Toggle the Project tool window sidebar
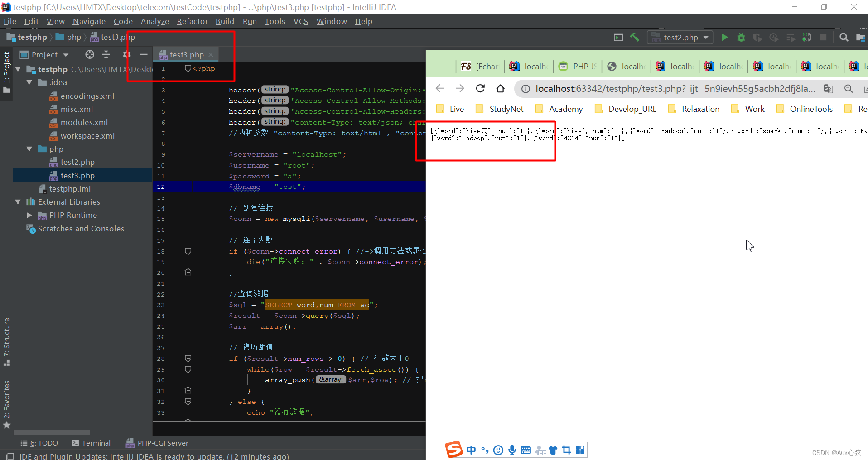Screen dimensions: 868x460 [6, 66]
